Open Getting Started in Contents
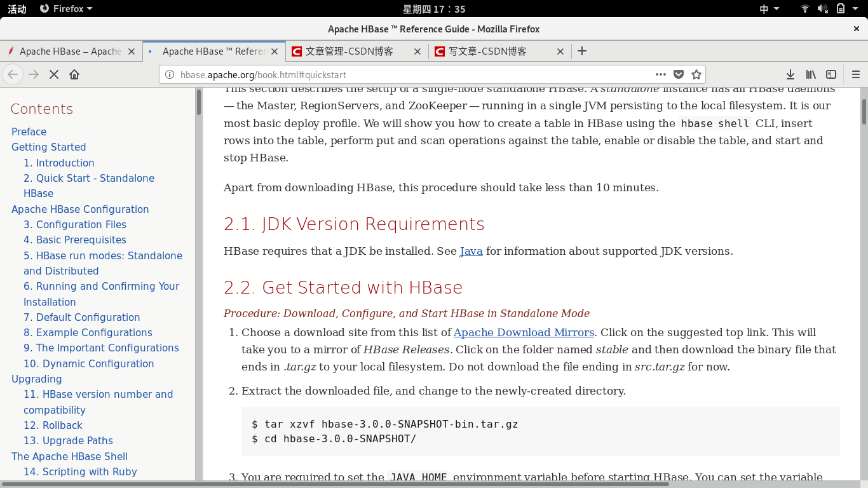868x488 pixels. point(49,147)
